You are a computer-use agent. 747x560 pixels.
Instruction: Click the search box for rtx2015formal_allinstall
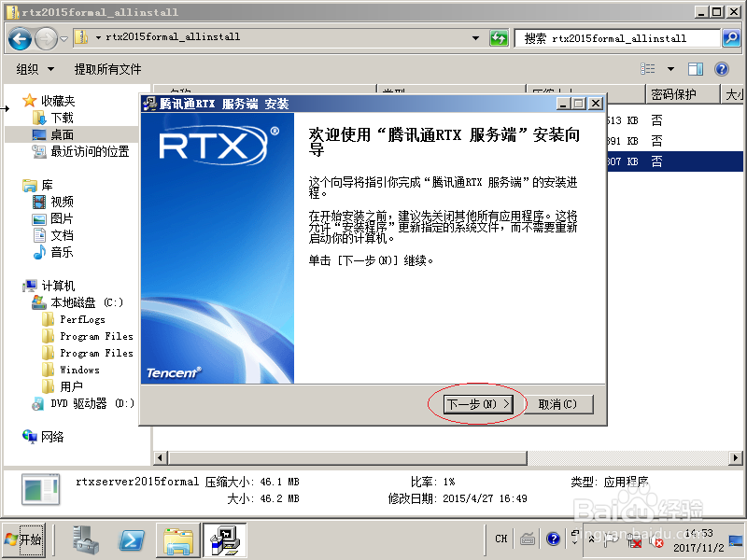pyautogui.click(x=617, y=38)
